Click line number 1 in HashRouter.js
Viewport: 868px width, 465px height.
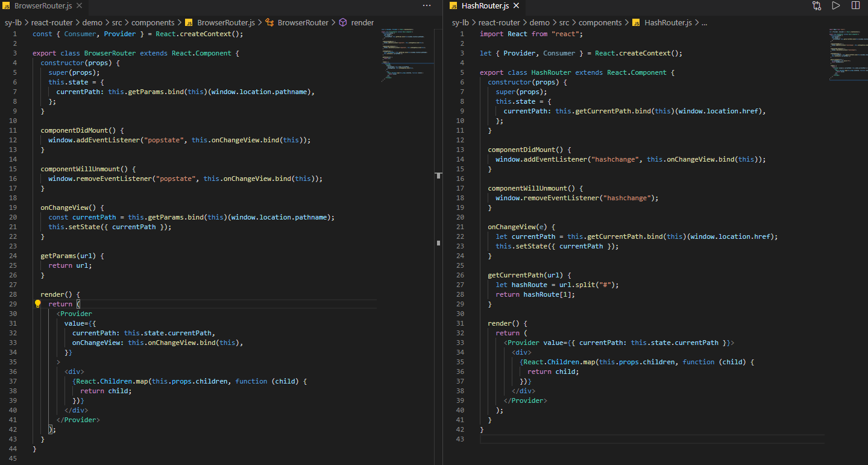(462, 34)
